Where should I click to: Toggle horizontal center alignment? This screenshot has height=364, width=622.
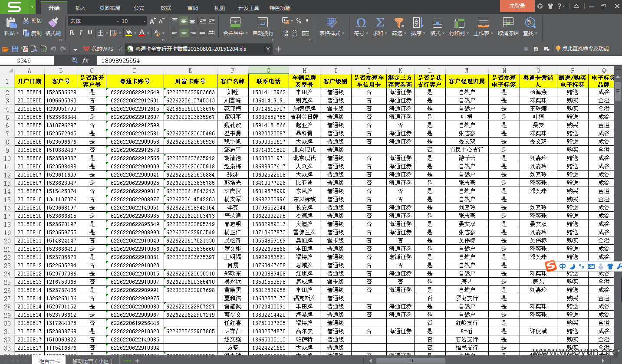(x=184, y=33)
